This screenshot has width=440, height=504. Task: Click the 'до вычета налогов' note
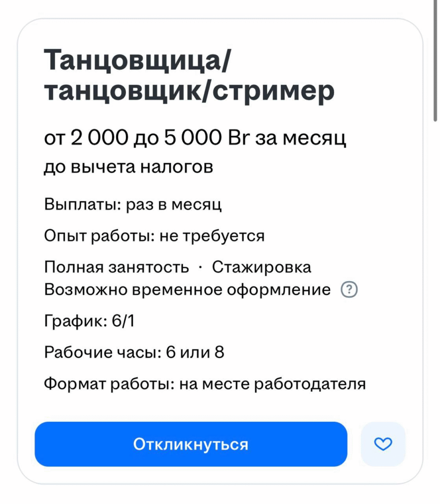[x=128, y=167]
